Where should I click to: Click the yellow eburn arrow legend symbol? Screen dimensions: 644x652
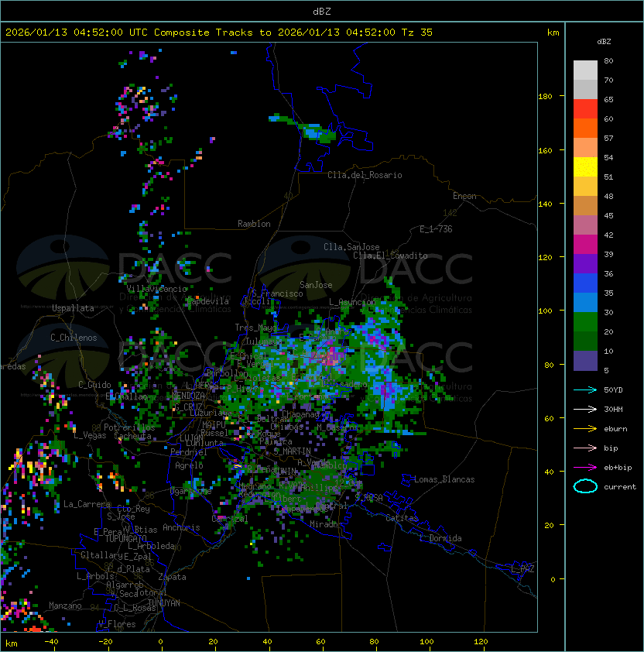click(585, 429)
